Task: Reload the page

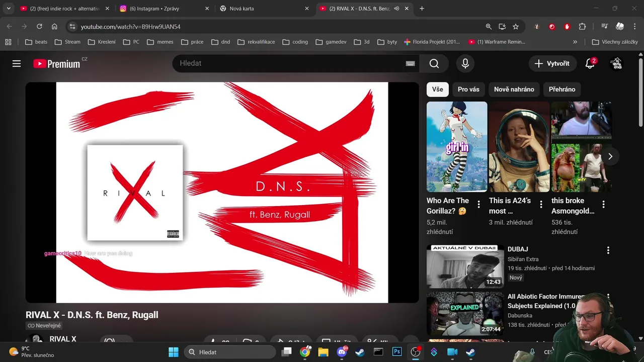Action: (x=39, y=27)
